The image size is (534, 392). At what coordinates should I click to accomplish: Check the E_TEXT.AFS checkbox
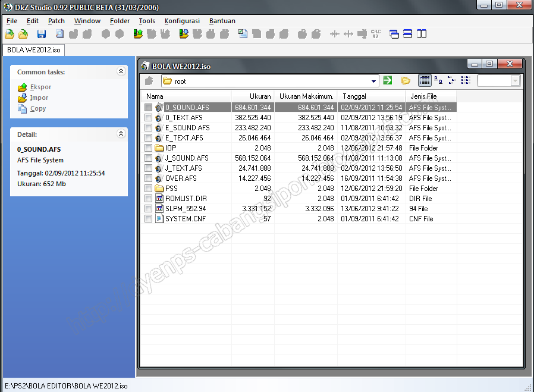point(148,137)
